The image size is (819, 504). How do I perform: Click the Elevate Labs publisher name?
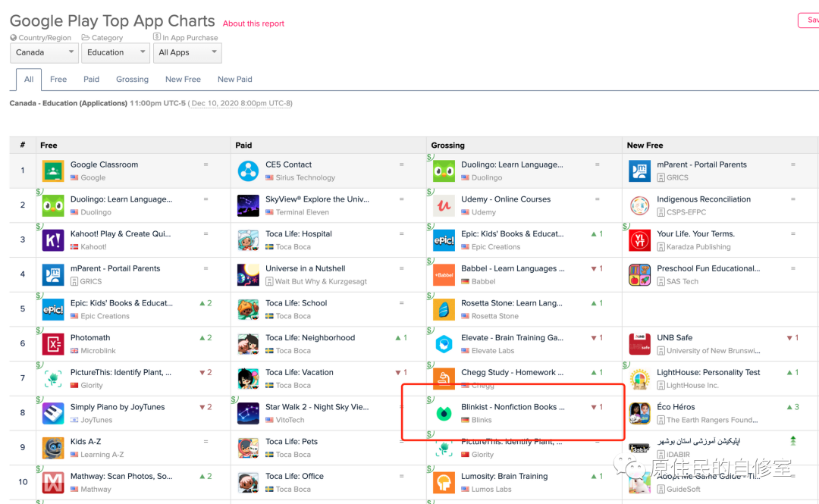coord(493,351)
